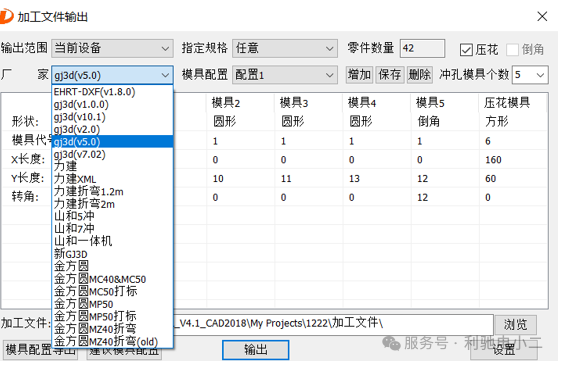561x365 pixels.
Task: Click the 输出 button
Action: (255, 350)
